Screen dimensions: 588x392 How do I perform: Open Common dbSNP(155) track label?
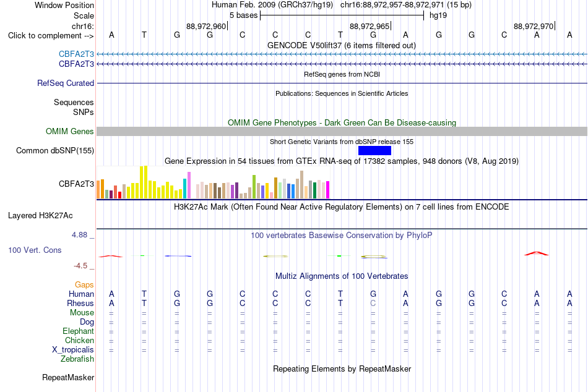(x=54, y=150)
